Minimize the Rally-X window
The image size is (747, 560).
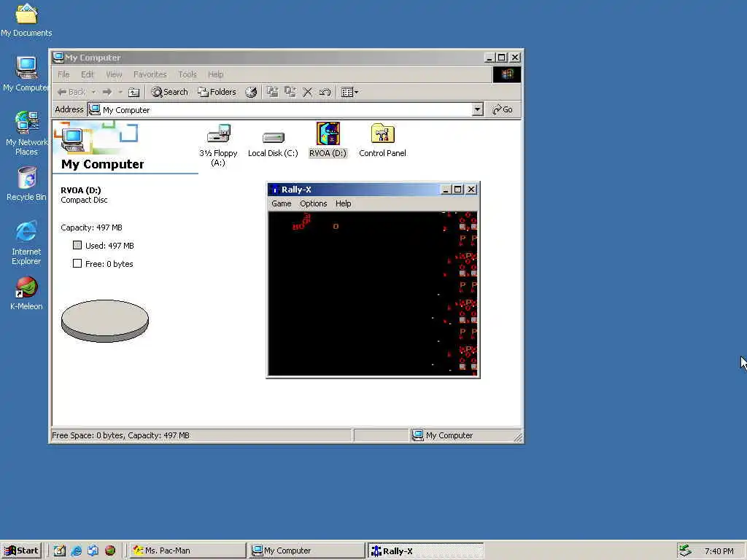[x=446, y=190]
